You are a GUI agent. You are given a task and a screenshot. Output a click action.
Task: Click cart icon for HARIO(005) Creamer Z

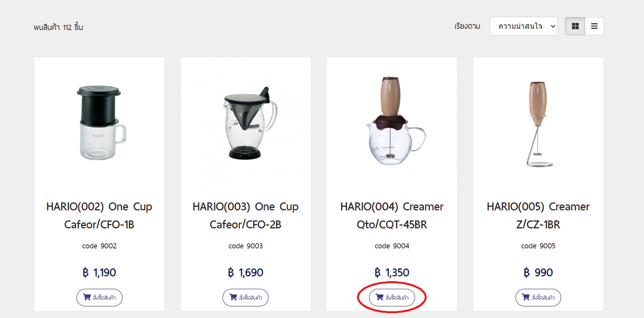pyautogui.click(x=526, y=297)
